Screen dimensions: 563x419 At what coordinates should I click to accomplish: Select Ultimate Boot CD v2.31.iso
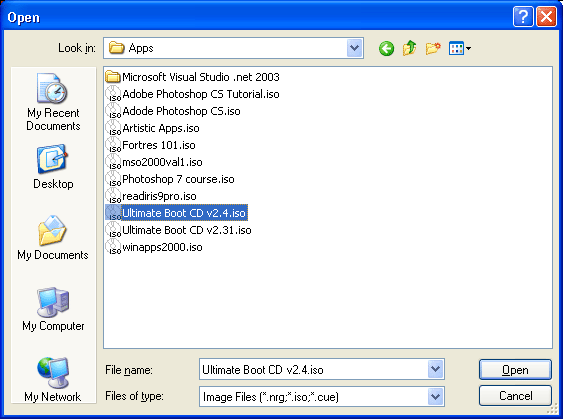pyautogui.click(x=178, y=230)
